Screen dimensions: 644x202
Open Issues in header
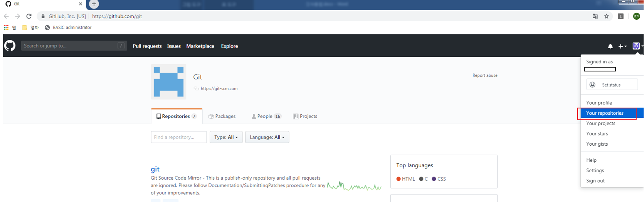pyautogui.click(x=174, y=46)
